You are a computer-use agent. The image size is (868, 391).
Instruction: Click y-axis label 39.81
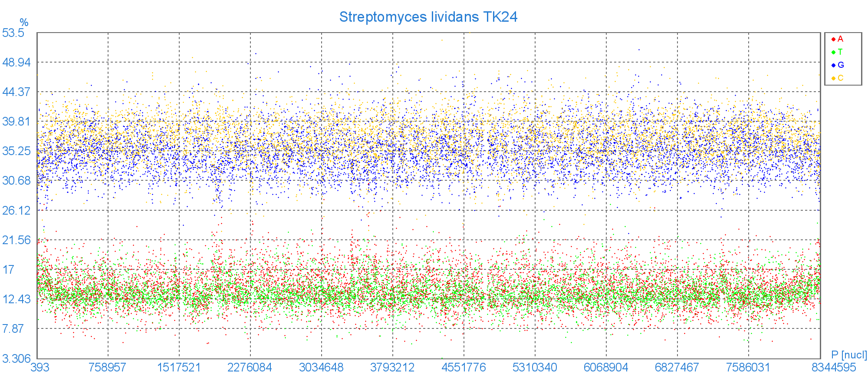[x=16, y=121]
